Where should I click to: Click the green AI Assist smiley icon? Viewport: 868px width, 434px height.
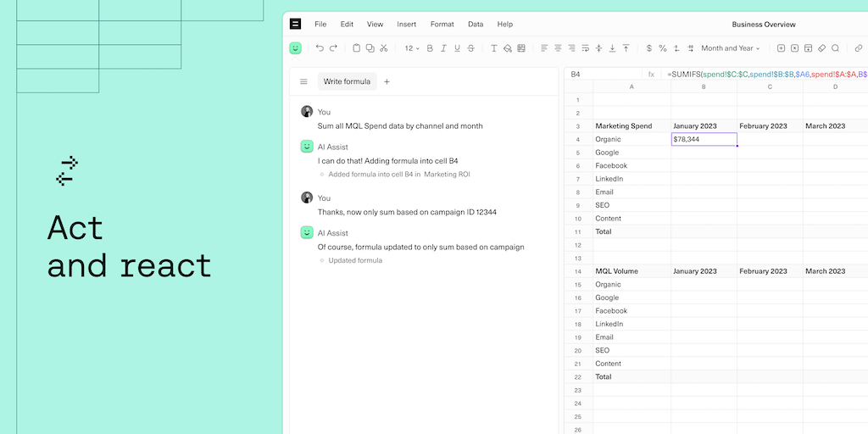click(x=295, y=48)
